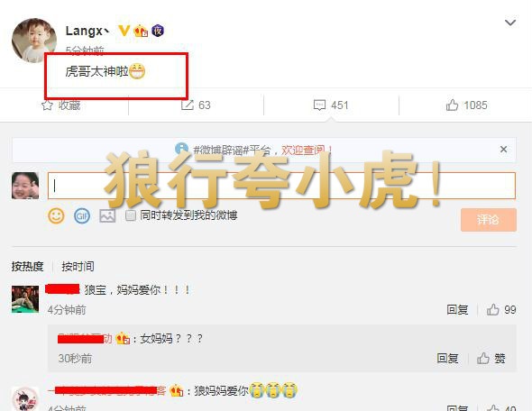Click the comment icon showing 451
The image size is (532, 411).
pos(319,105)
